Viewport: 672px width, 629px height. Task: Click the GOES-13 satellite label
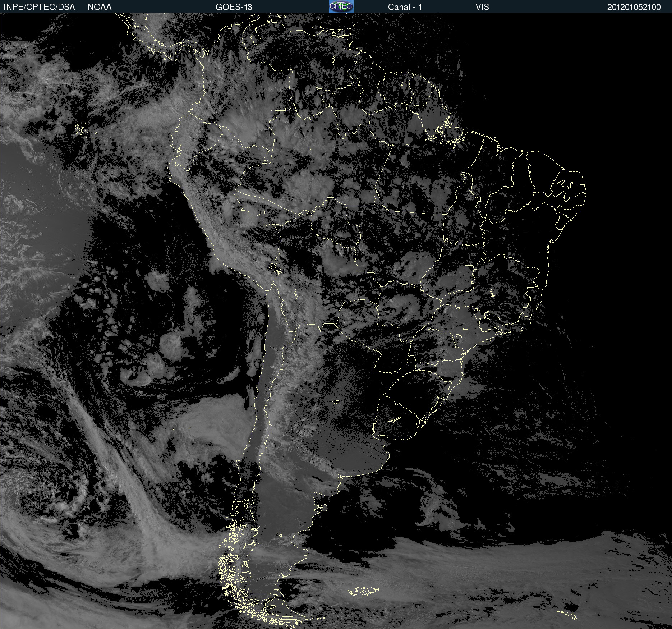coord(234,7)
